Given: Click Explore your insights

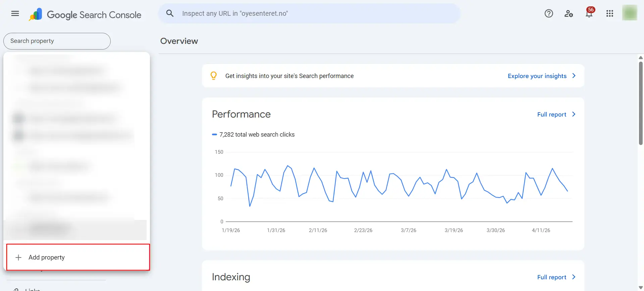Looking at the screenshot, I should tap(537, 76).
